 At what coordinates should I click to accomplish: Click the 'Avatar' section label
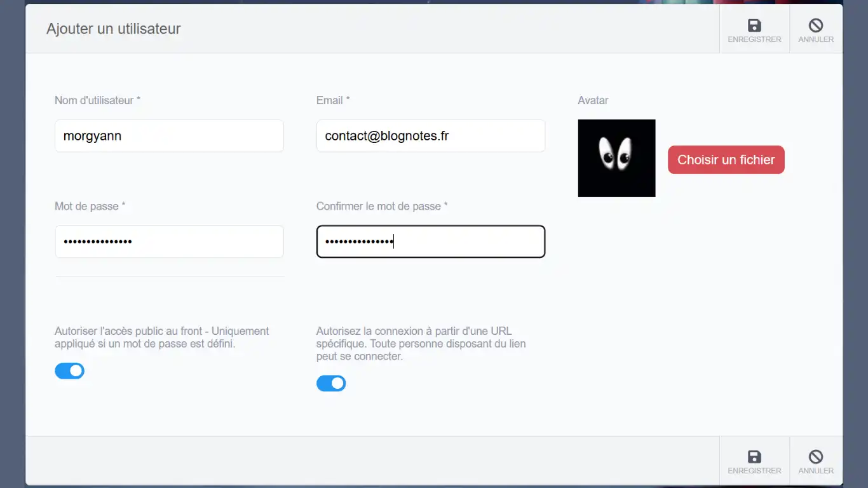[x=592, y=100]
